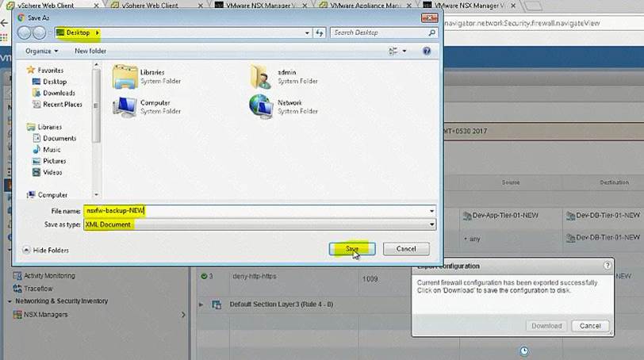Image resolution: width=644 pixels, height=360 pixels.
Task: Click the Save button
Action: [x=352, y=249]
